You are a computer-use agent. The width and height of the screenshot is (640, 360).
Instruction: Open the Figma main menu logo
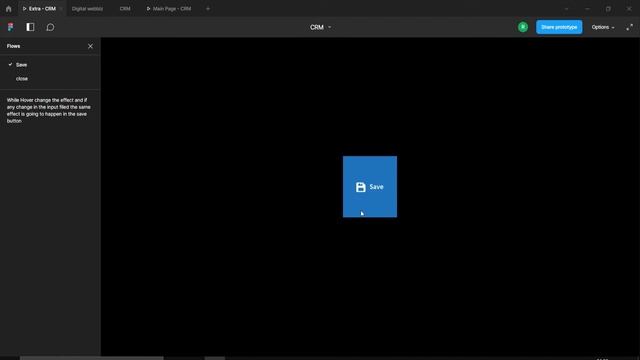pos(11,27)
